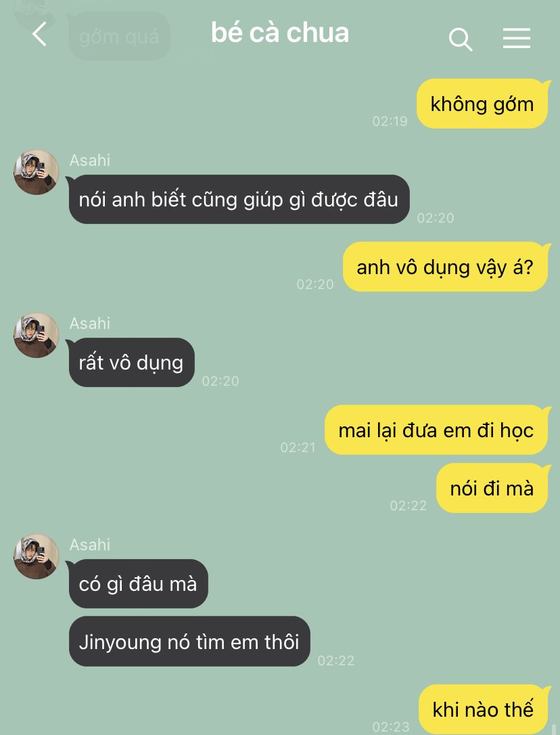The width and height of the screenshot is (560, 735).
Task: Tap the faded 'gớm quá' bubble at top
Action: [x=119, y=37]
